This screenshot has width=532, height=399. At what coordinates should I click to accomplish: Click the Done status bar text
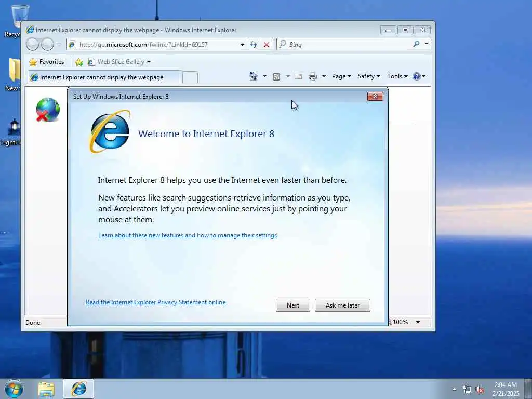(33, 323)
